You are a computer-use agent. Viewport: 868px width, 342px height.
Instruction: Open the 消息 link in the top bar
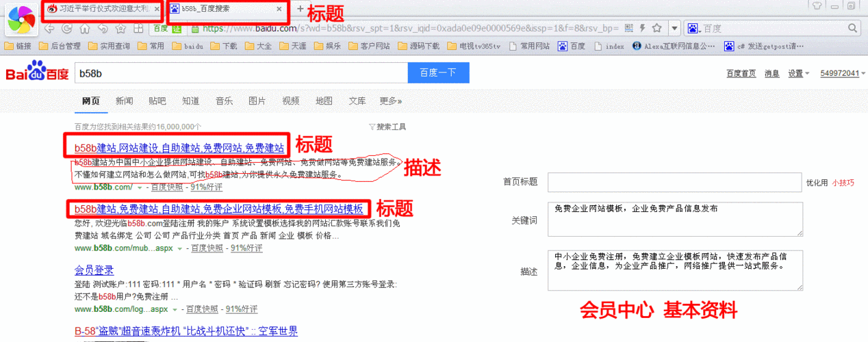tap(771, 73)
